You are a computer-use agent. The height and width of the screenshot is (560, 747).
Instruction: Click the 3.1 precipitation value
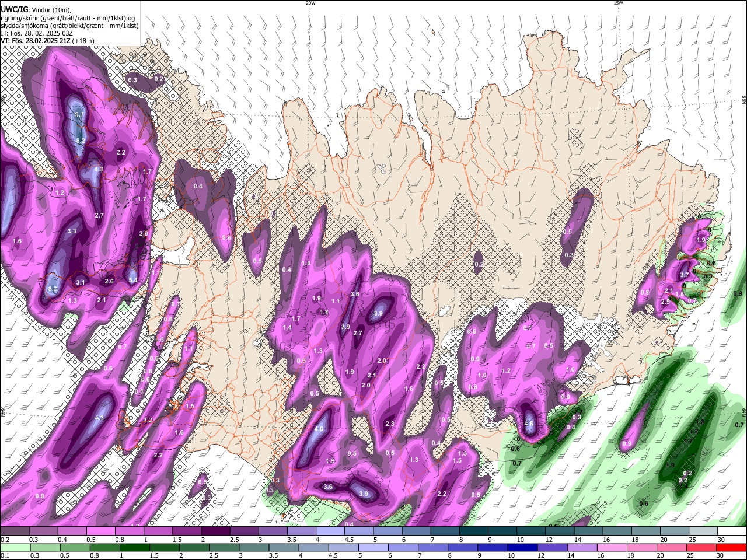pos(81,282)
